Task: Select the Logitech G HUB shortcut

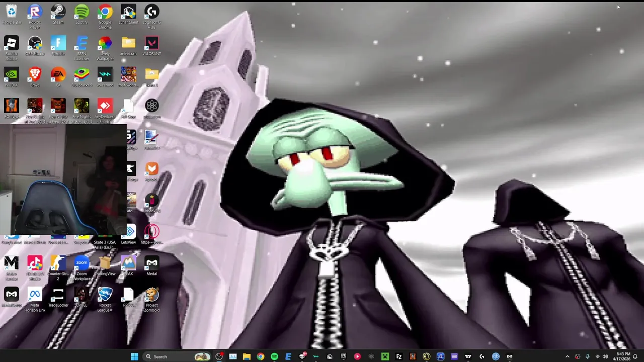Action: [151, 17]
